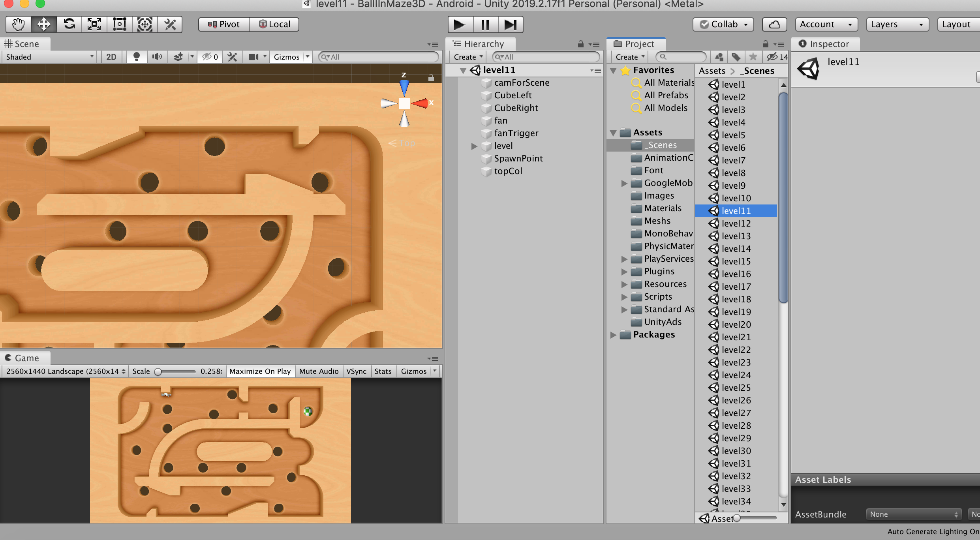The width and height of the screenshot is (980, 540).
Task: Expand the level object in Hierarchy
Action: click(474, 146)
